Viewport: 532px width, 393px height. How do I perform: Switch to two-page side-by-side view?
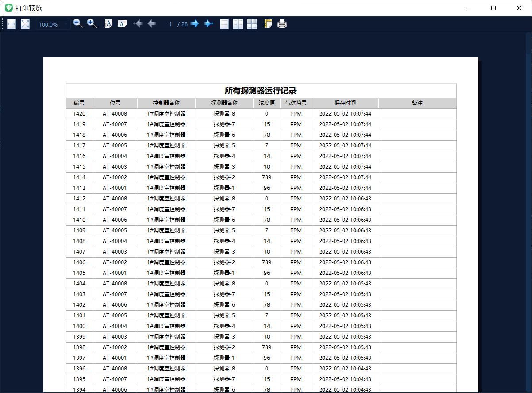point(238,24)
